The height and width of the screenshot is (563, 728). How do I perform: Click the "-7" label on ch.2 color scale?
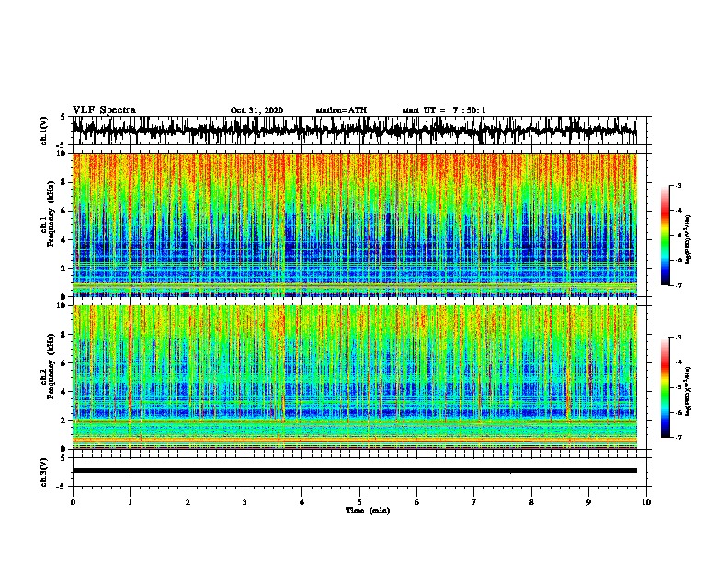678,438
